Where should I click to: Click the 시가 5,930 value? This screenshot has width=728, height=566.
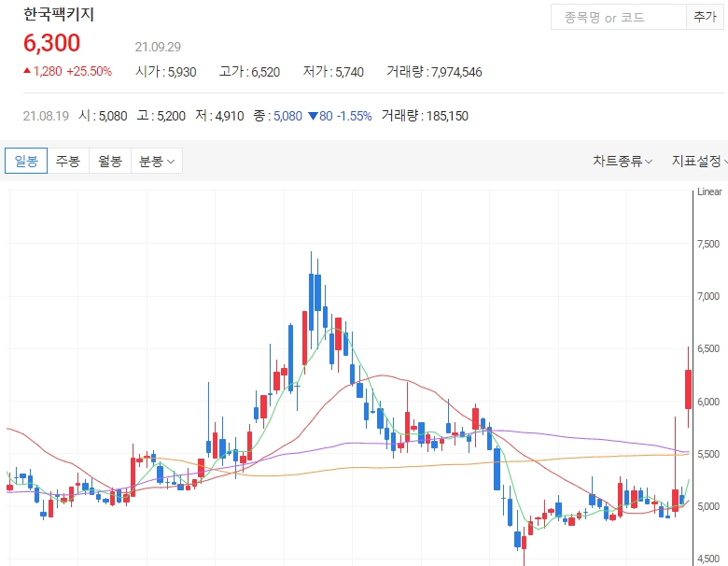tap(166, 72)
